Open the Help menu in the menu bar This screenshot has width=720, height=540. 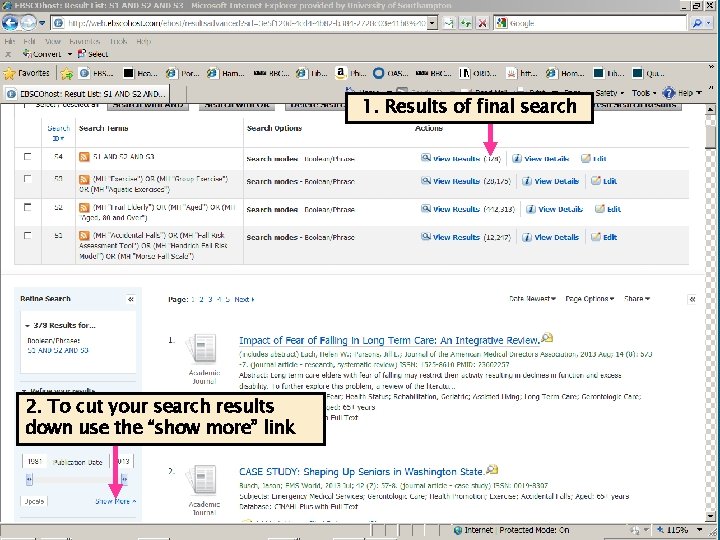coord(143,41)
